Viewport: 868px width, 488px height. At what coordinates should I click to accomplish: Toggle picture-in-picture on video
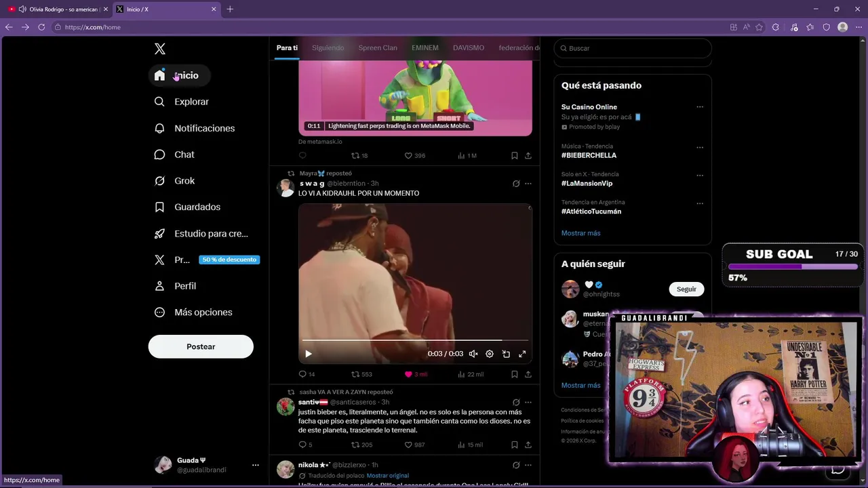(x=506, y=354)
